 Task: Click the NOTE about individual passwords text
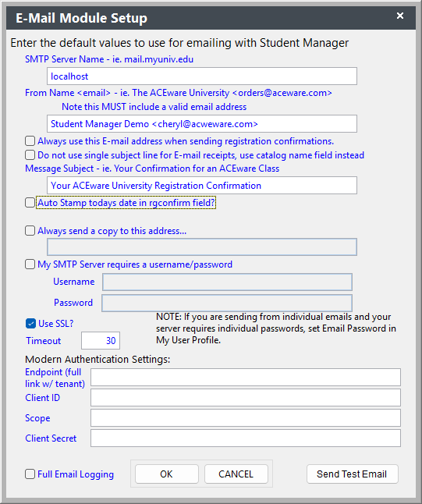(x=276, y=328)
